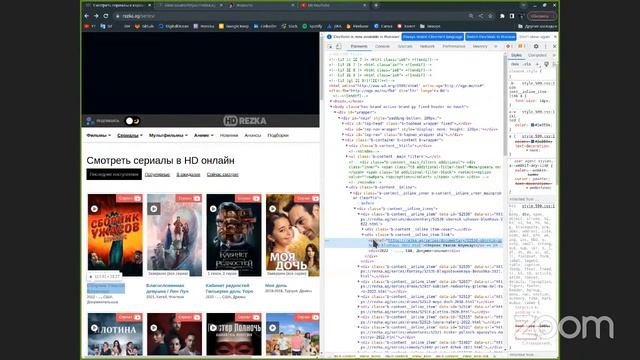Select the Последние поступления filter
This screenshot has height=360, width=640.
[114, 174]
